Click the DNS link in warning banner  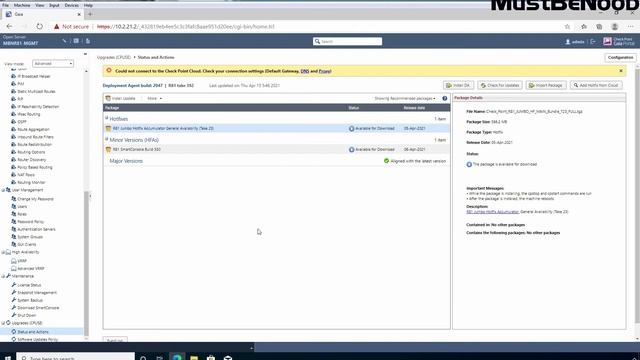[304, 71]
